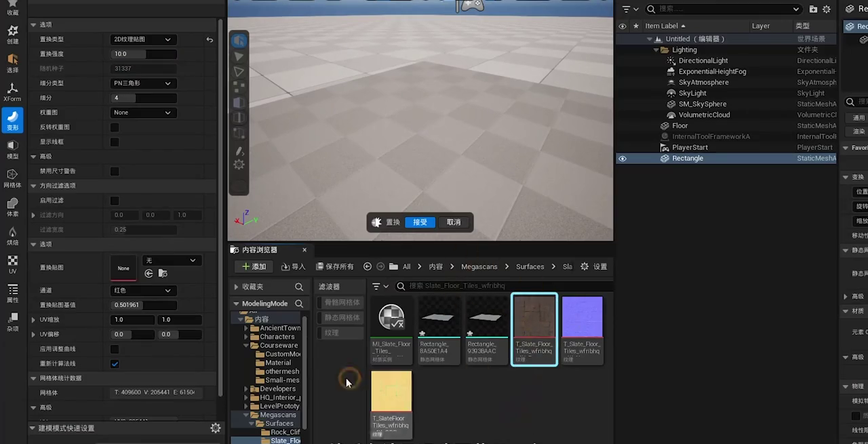The width and height of the screenshot is (868, 444).
Task: Open the 权重图 dropdown showing None
Action: 143,113
